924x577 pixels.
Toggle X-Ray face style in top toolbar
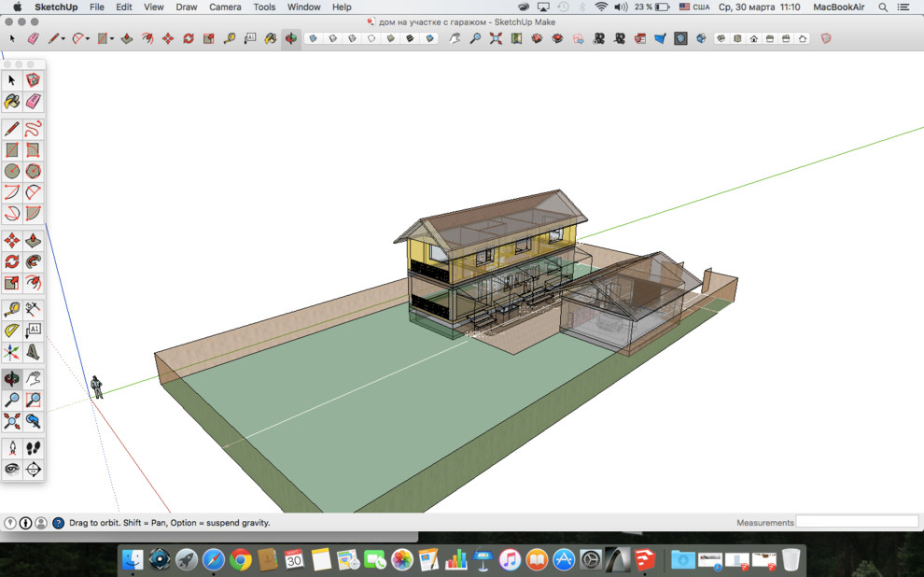313,39
